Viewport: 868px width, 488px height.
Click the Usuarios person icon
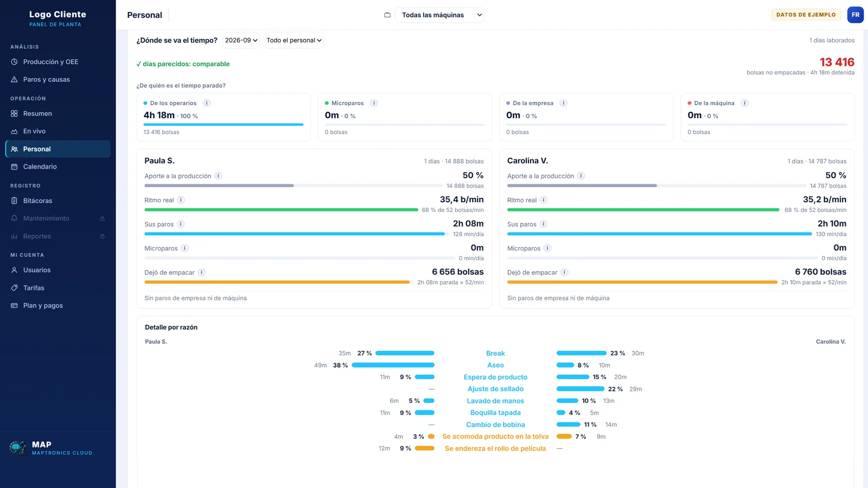coord(14,270)
